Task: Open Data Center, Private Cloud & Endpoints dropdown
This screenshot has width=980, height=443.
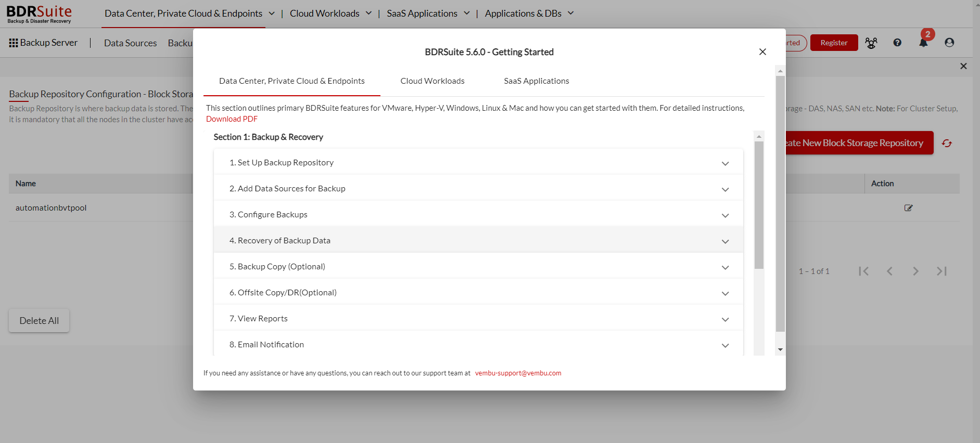Action: 189,14
